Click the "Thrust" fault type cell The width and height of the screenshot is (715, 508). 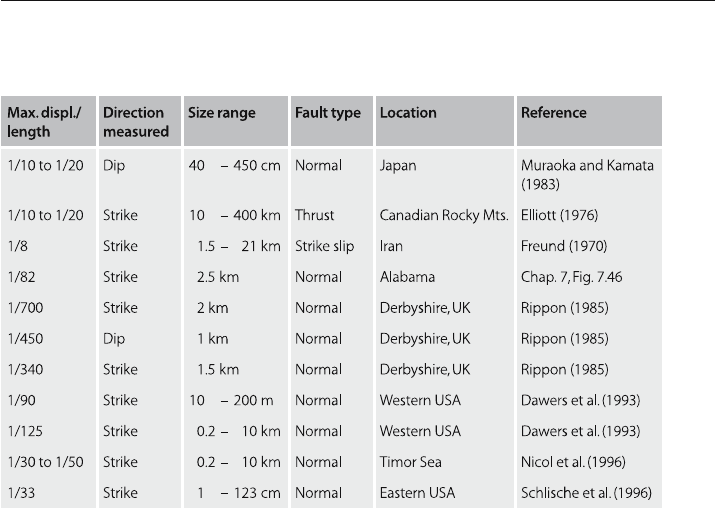[x=314, y=215]
